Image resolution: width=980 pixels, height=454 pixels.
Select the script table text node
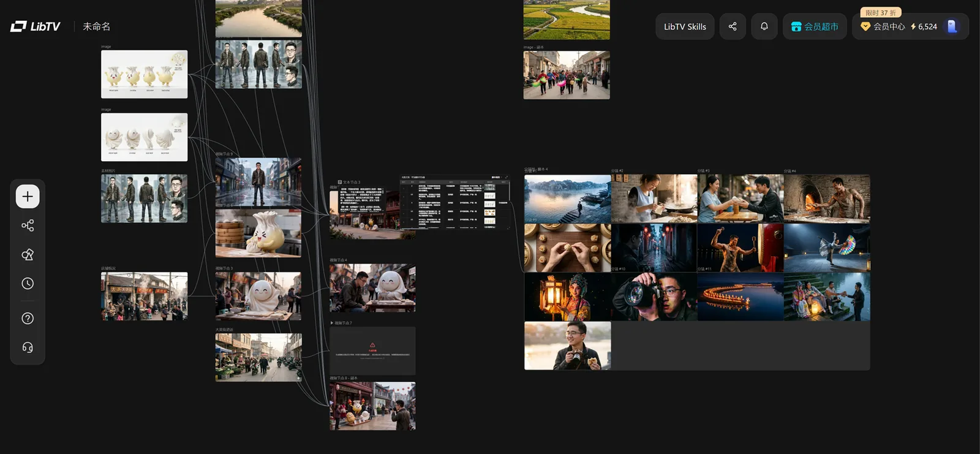pos(454,203)
